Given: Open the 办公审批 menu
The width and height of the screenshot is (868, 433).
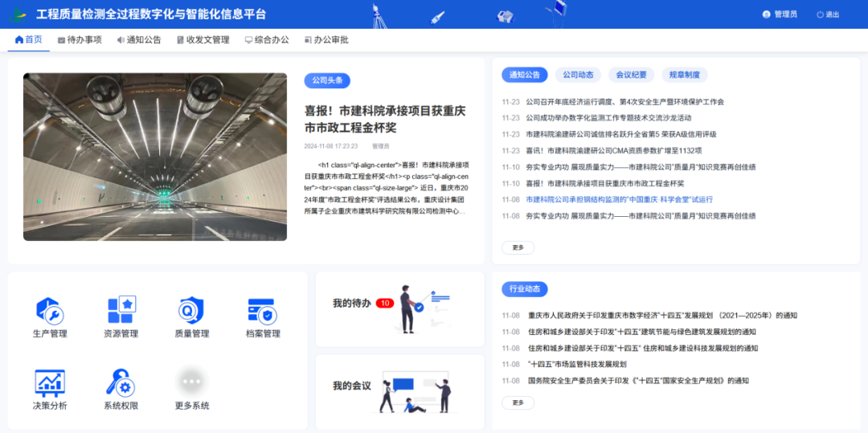Looking at the screenshot, I should 326,40.
